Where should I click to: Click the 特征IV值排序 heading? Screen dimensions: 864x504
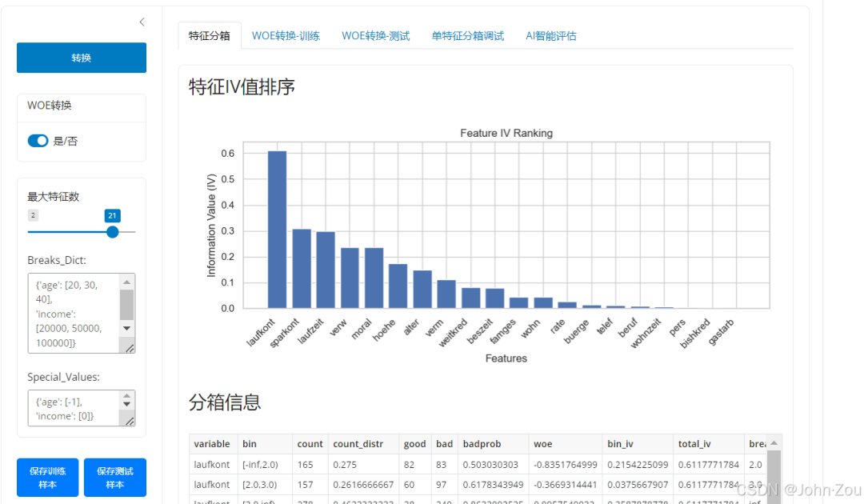pyautogui.click(x=242, y=86)
